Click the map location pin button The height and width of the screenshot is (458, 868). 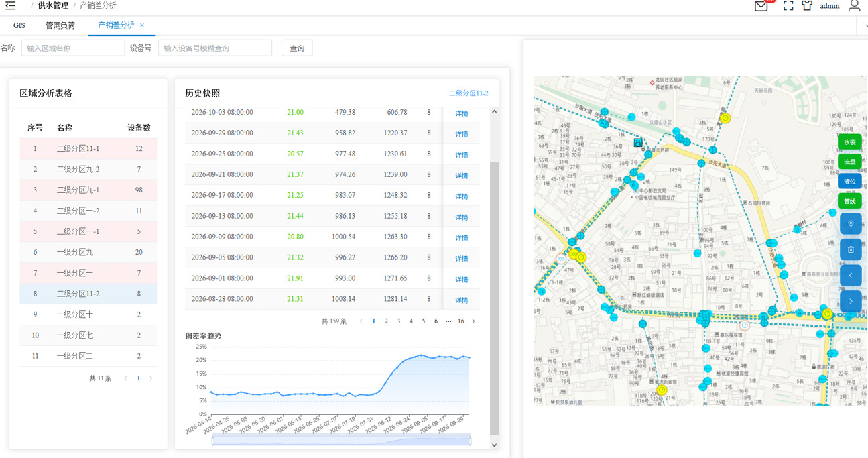coord(851,223)
